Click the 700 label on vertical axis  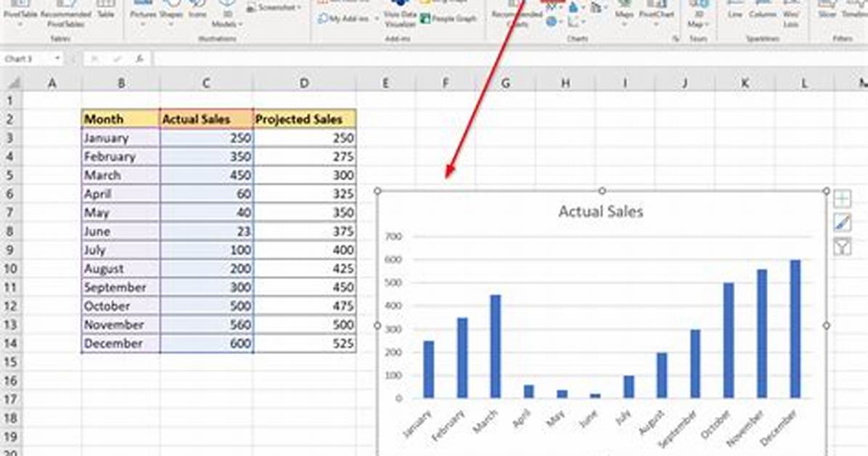pyautogui.click(x=393, y=237)
